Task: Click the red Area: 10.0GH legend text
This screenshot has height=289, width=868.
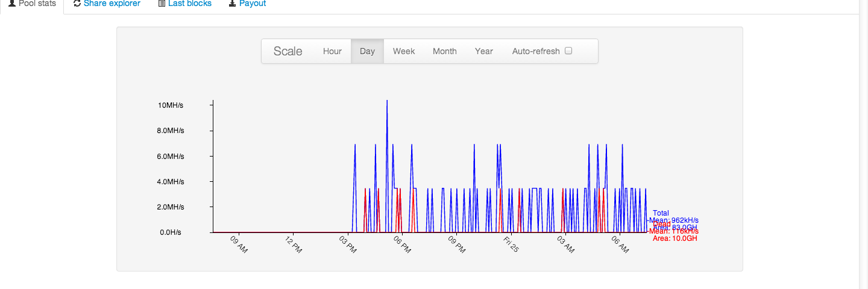Action: click(675, 238)
